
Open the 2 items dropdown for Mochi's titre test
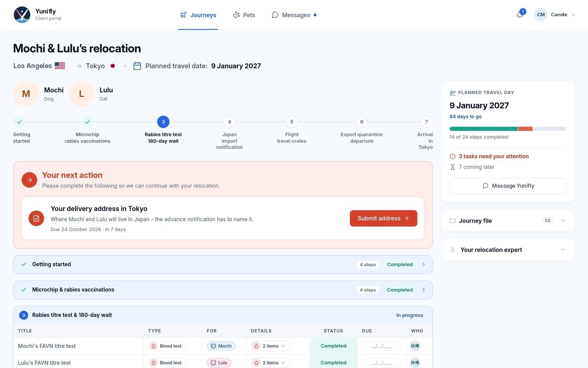[x=270, y=346]
